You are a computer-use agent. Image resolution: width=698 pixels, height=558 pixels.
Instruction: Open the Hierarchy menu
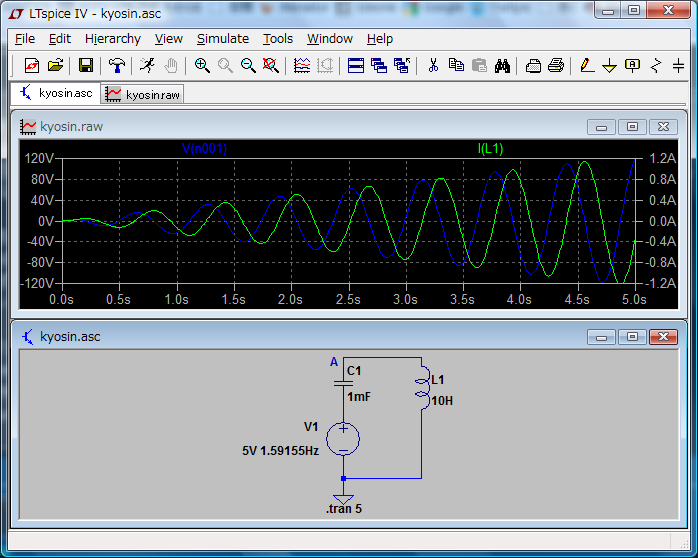click(x=112, y=39)
